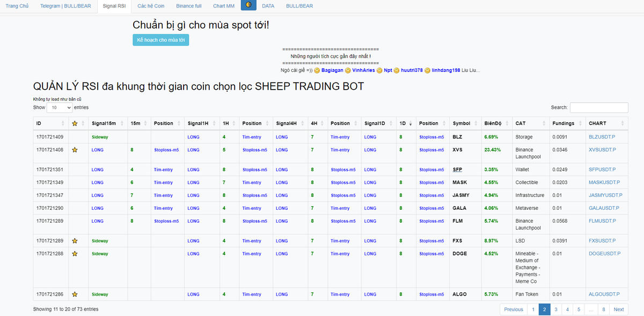This screenshot has height=316, width=644.
Task: Click Sideway signal in BLZ row
Action: [100, 137]
